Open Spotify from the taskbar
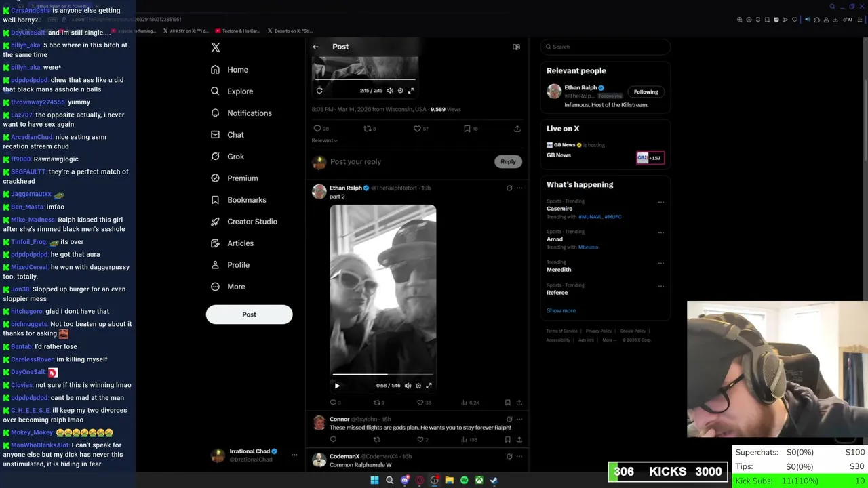This screenshot has width=868, height=488. point(464,481)
